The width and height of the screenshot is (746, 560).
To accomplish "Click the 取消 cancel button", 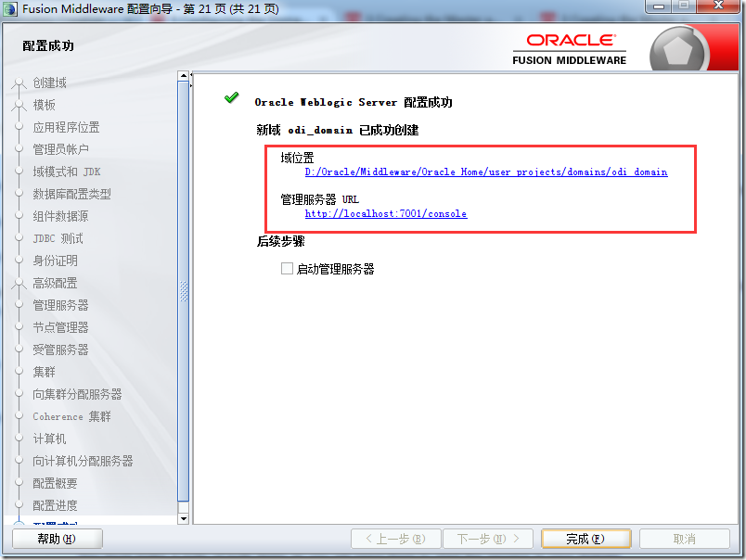I will pyautogui.click(x=684, y=539).
